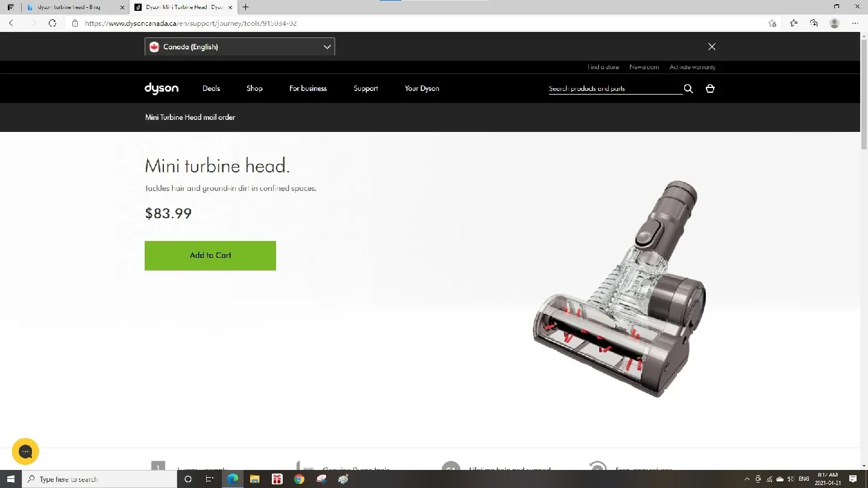Viewport: 868px width, 488px height.
Task: Open the Support menu item
Action: tap(365, 89)
